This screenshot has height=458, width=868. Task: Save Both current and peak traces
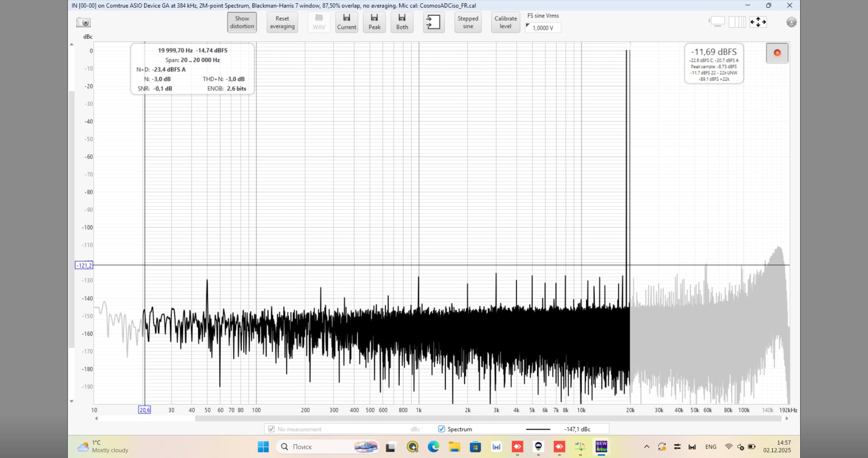pos(402,22)
